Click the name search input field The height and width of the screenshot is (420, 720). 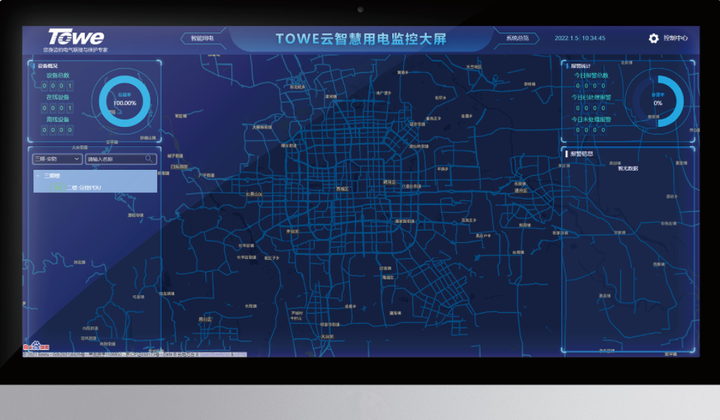121,159
